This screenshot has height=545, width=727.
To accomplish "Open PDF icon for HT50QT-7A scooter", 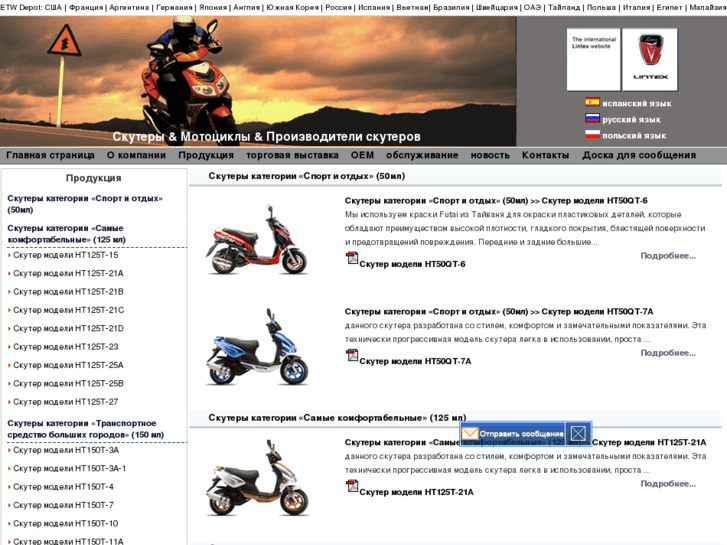I will (x=352, y=356).
